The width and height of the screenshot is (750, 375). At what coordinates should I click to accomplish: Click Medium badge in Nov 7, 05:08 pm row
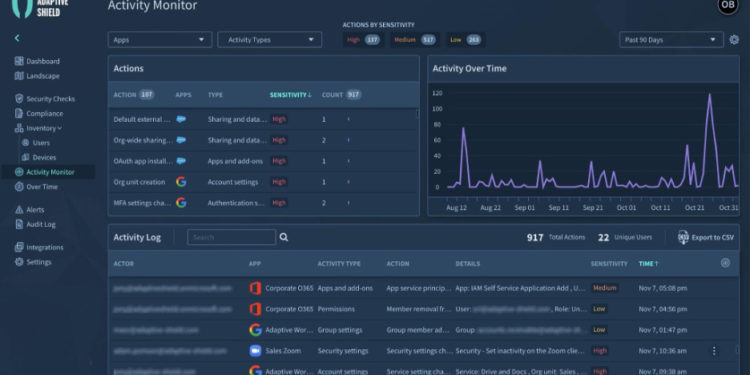[x=605, y=288]
